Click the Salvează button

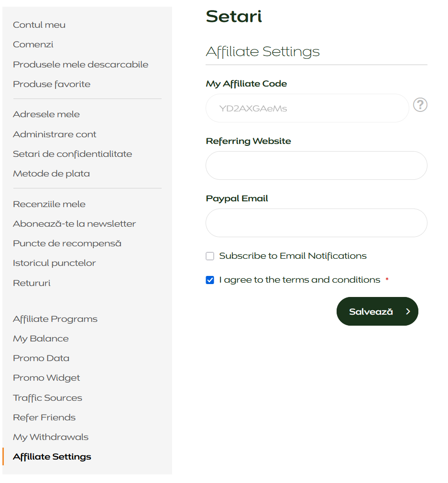(377, 311)
